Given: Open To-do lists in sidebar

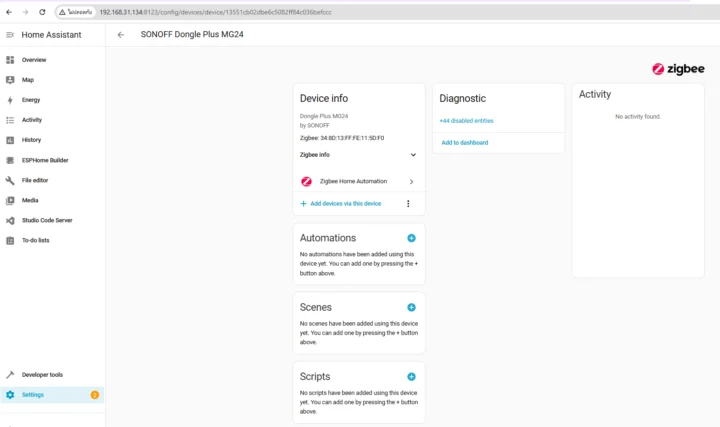Looking at the screenshot, I should pos(52,240).
